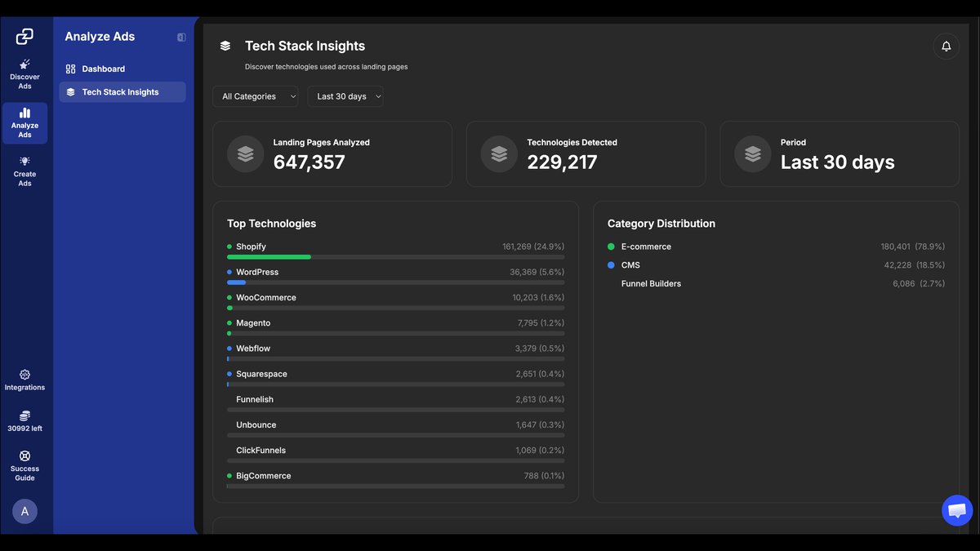Click the Period card icon
The width and height of the screenshot is (980, 551).
click(x=753, y=153)
